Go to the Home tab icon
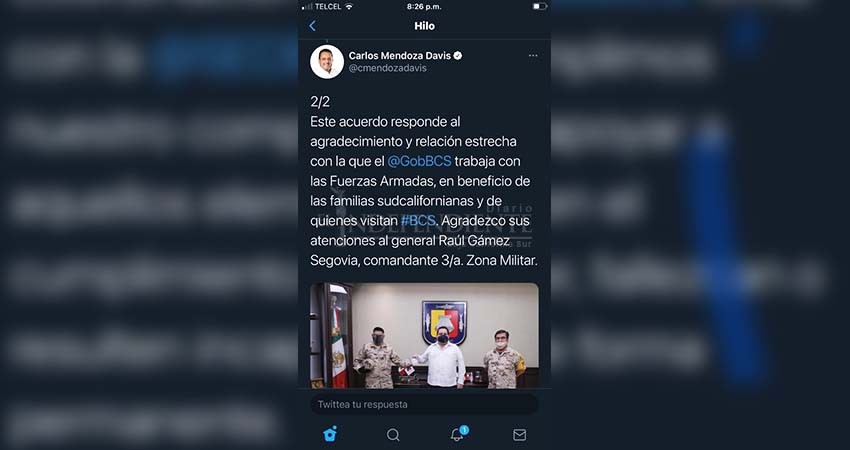Image resolution: width=850 pixels, height=450 pixels. point(330,434)
